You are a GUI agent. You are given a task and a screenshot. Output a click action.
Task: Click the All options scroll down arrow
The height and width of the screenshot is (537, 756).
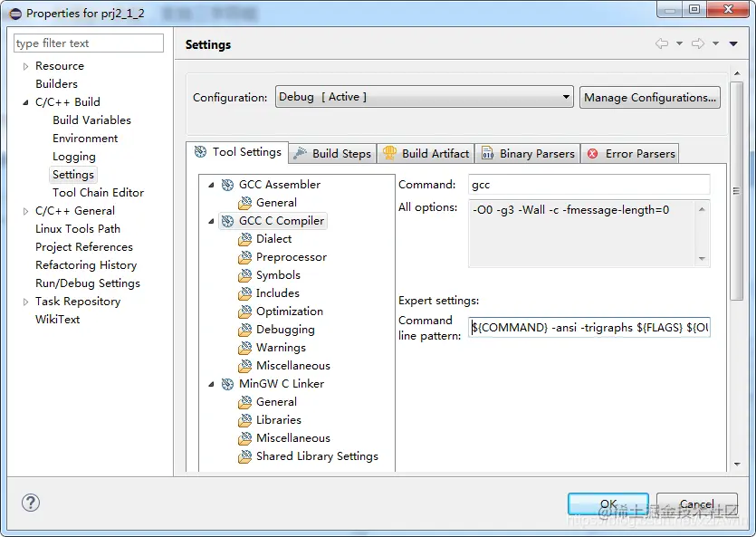(x=702, y=259)
